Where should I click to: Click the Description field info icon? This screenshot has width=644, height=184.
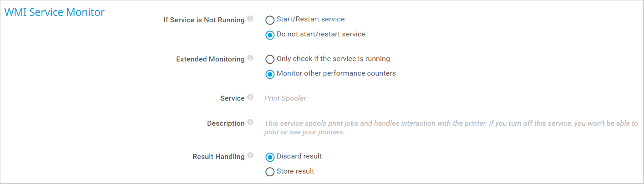[250, 123]
